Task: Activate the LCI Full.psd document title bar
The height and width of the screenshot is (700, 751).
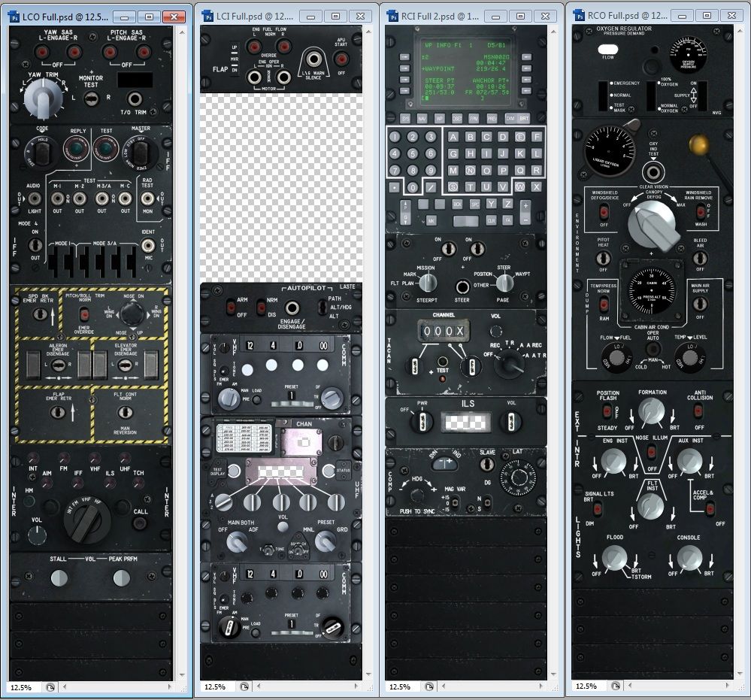Action: (248, 16)
